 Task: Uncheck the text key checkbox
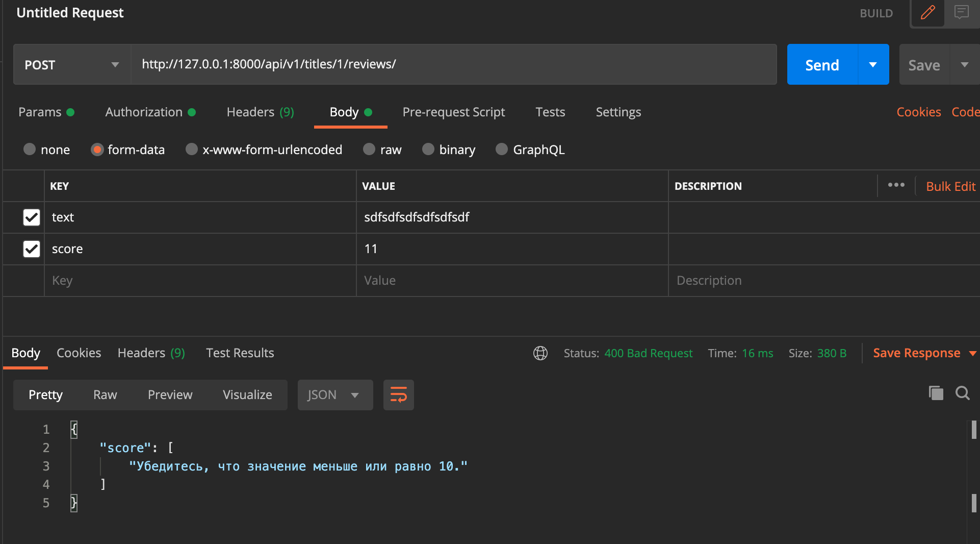(x=32, y=217)
